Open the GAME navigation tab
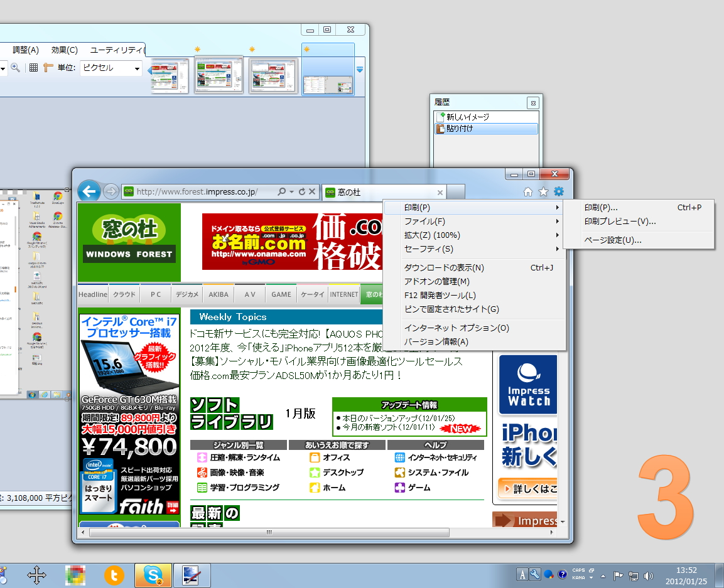The width and height of the screenshot is (724, 588). click(281, 294)
